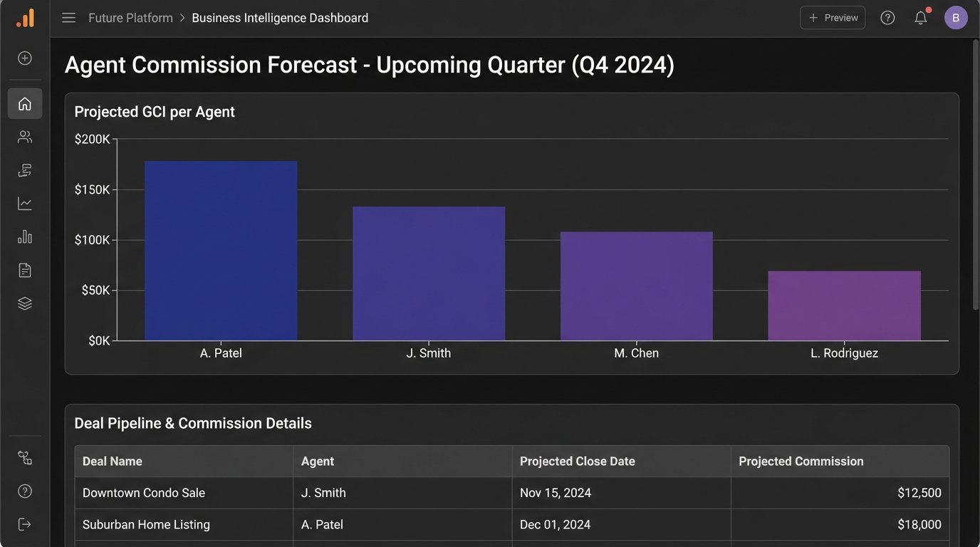Open the notifications bell with red badge
Screen dimensions: 980x547
(x=920, y=17)
